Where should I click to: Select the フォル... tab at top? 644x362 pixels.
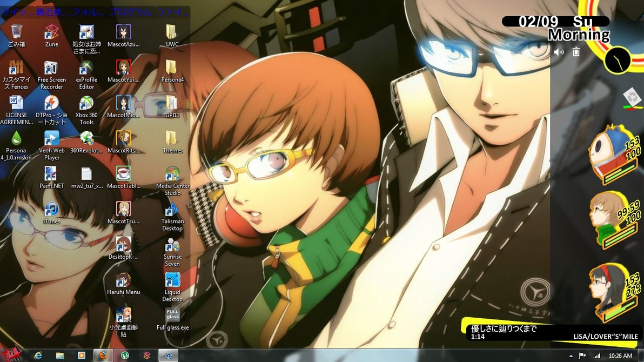tap(88, 12)
